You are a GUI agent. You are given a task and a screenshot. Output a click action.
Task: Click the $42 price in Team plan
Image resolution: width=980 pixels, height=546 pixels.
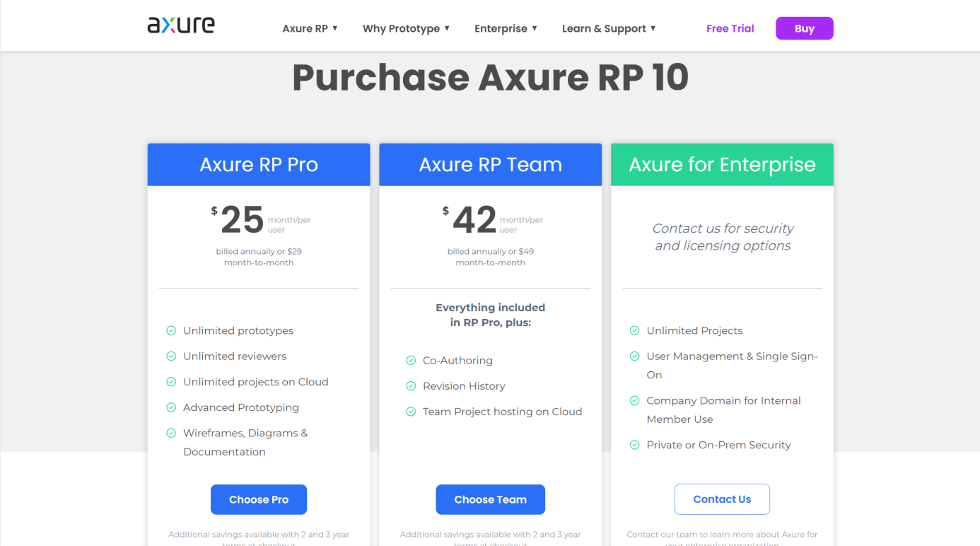point(470,219)
